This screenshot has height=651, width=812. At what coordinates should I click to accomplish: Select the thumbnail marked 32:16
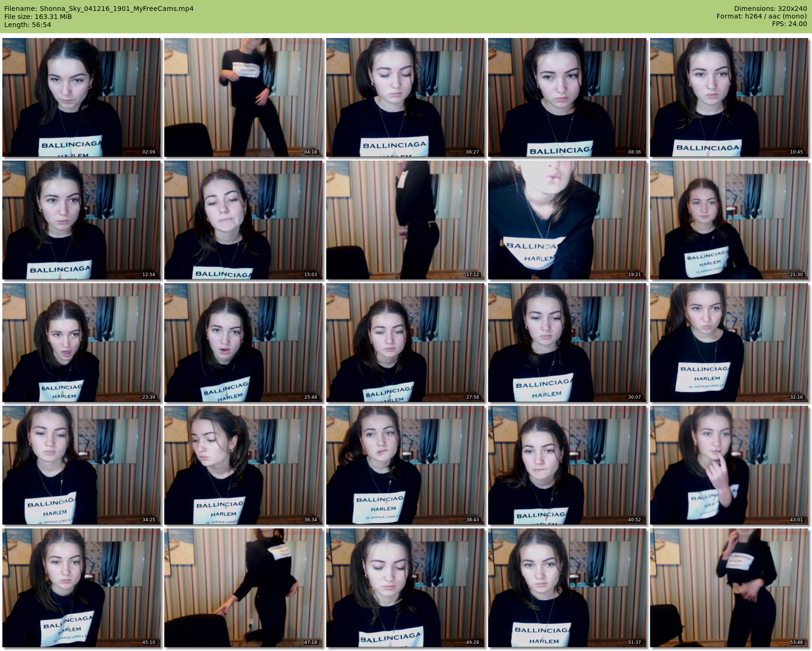pyautogui.click(x=729, y=343)
